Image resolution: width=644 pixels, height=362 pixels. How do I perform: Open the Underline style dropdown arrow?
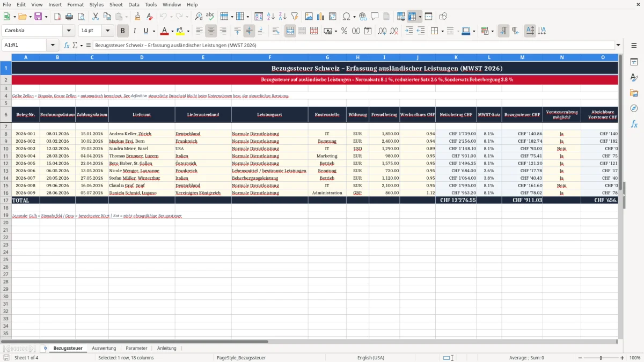point(153,31)
